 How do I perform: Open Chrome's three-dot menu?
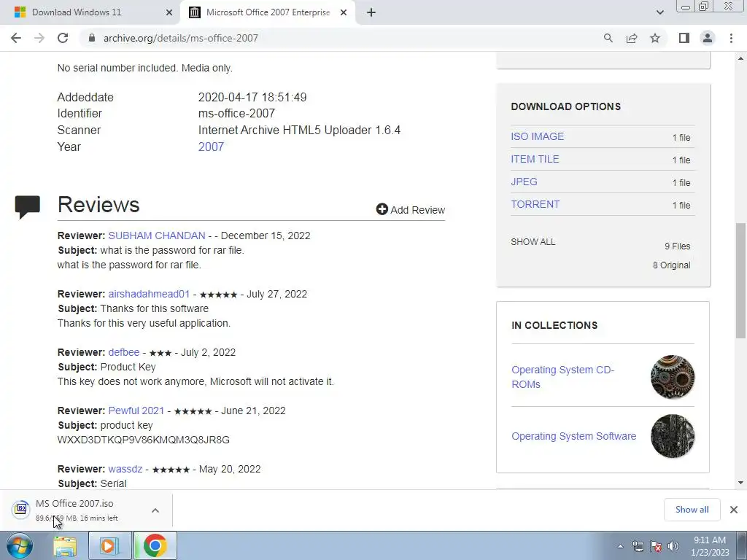[731, 38]
